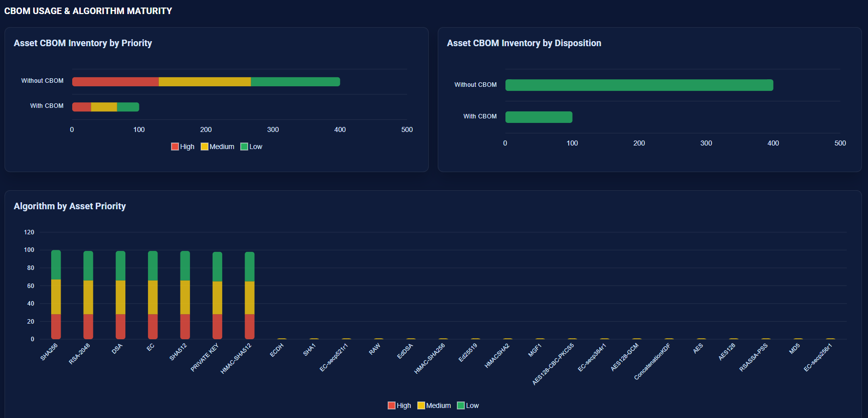Click the EC-secp384r1 axis label
The width and height of the screenshot is (868, 418).
tap(592, 357)
